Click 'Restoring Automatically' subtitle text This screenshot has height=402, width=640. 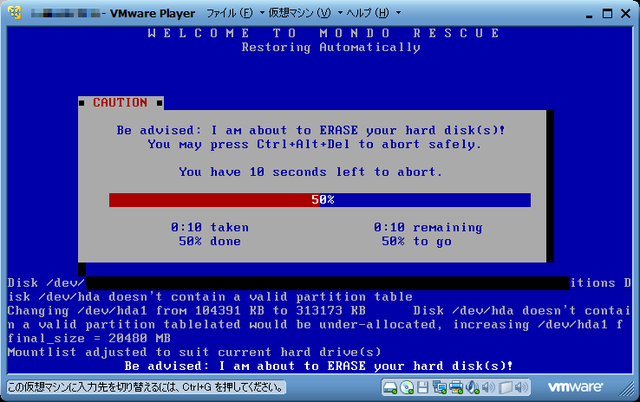(x=331, y=47)
